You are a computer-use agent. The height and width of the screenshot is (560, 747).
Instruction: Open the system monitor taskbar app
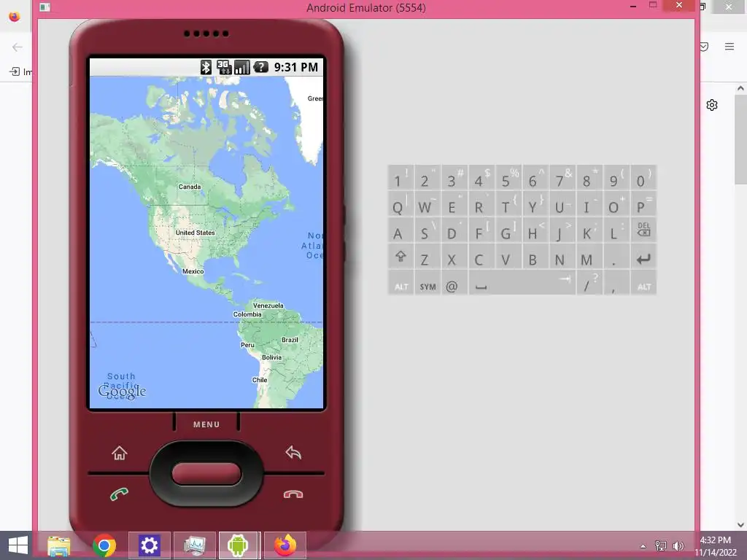tap(194, 545)
